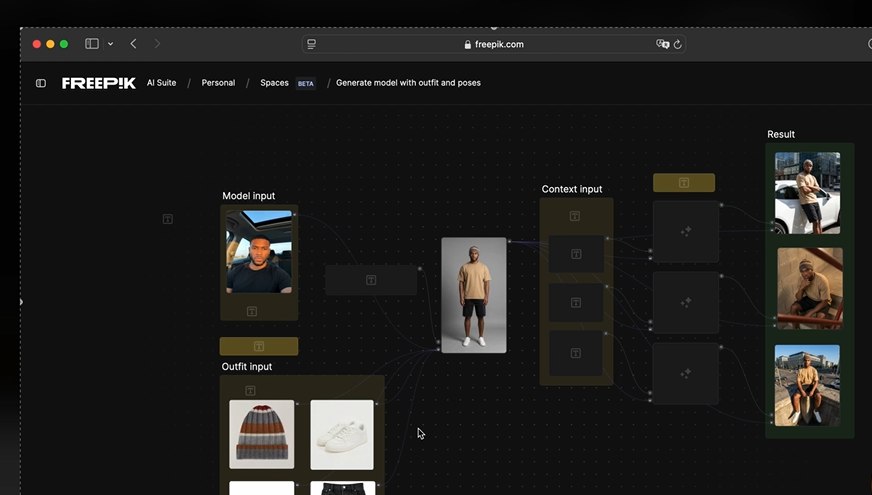
Task: Toggle the Safari sidebar button
Action: click(92, 44)
